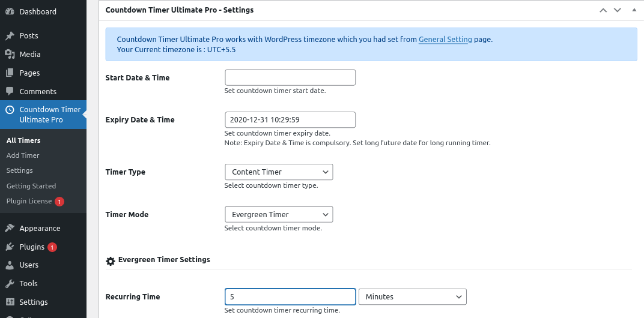This screenshot has width=644, height=318.
Task: Click the Start Date & Time label
Action: pyautogui.click(x=138, y=77)
